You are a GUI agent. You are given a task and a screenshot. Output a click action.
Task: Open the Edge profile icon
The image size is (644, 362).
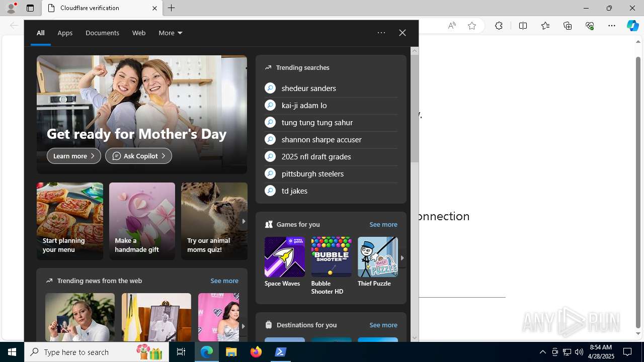click(11, 8)
